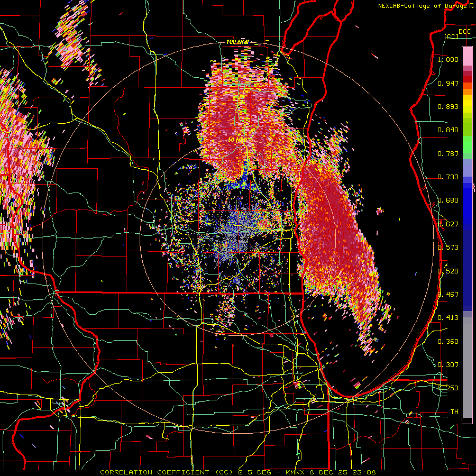Pick the dark red swatch near 0.947
This screenshot has height=476, width=476.
point(467,79)
